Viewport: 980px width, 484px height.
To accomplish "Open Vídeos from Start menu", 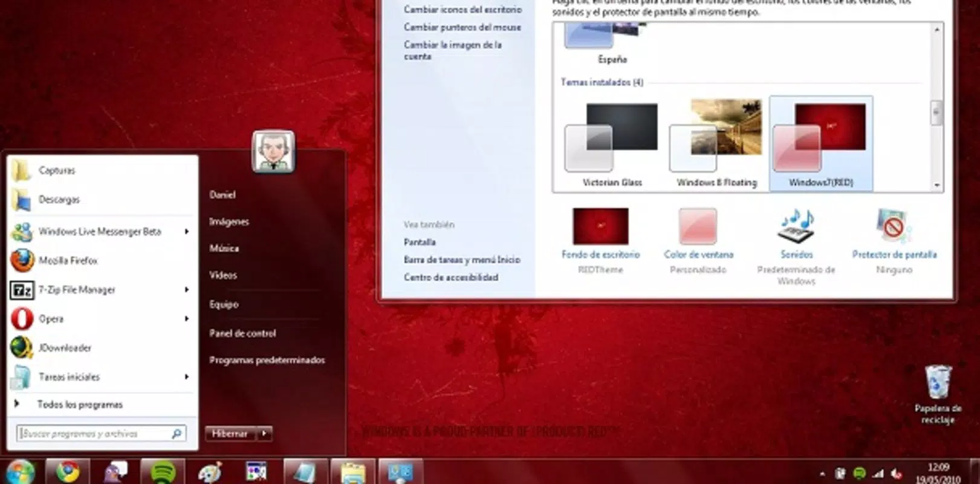I will click(x=223, y=275).
